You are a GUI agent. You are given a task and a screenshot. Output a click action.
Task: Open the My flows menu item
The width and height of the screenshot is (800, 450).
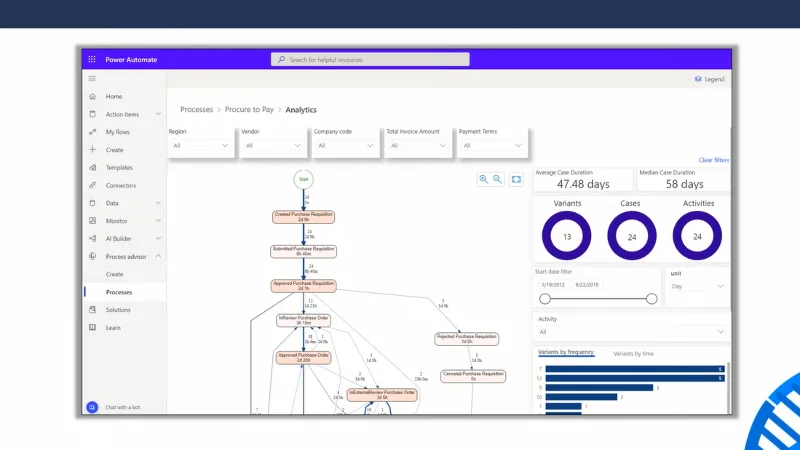click(x=117, y=132)
